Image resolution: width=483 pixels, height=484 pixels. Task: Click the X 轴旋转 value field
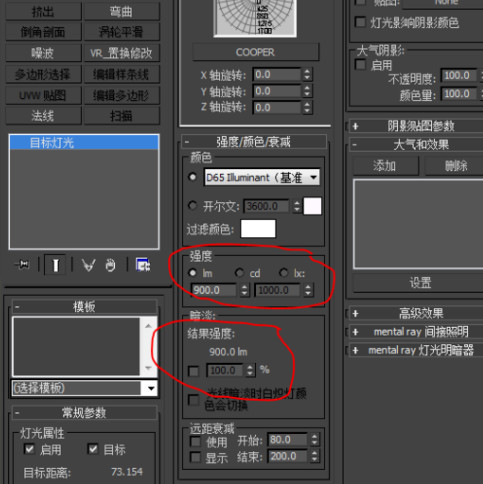tap(277, 74)
